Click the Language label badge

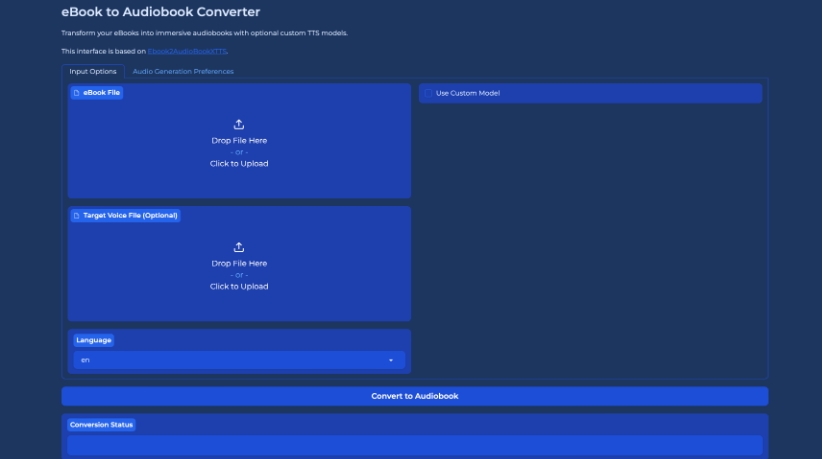point(94,340)
